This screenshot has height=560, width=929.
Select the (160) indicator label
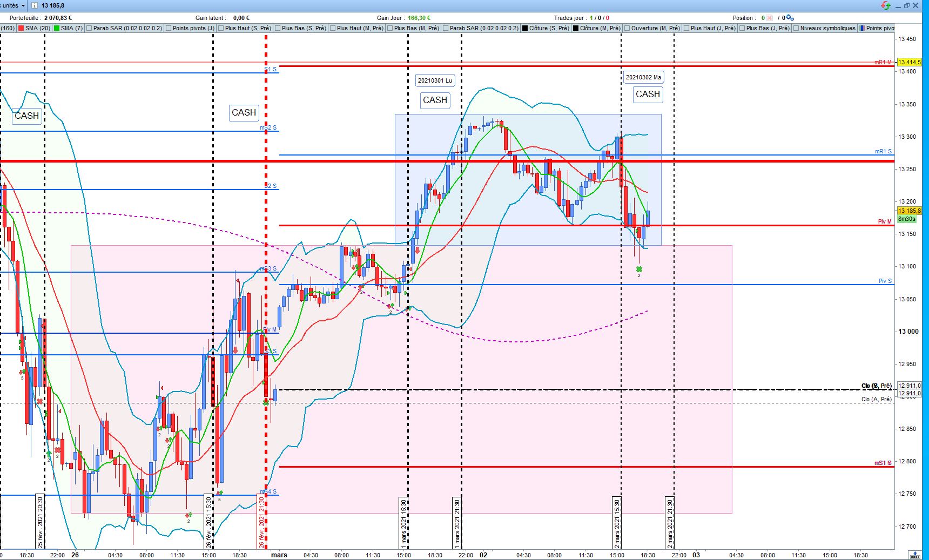8,28
